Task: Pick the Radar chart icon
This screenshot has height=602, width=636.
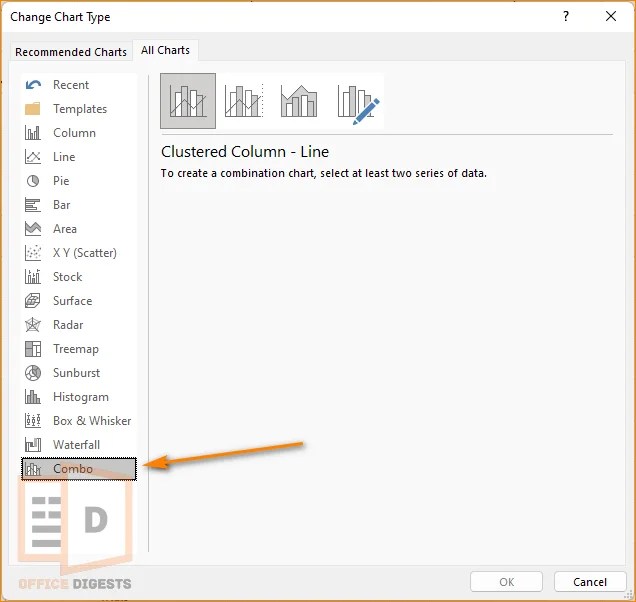Action: point(32,325)
